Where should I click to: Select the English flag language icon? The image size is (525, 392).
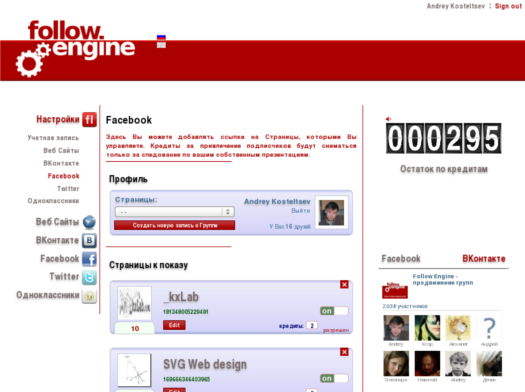(x=161, y=45)
